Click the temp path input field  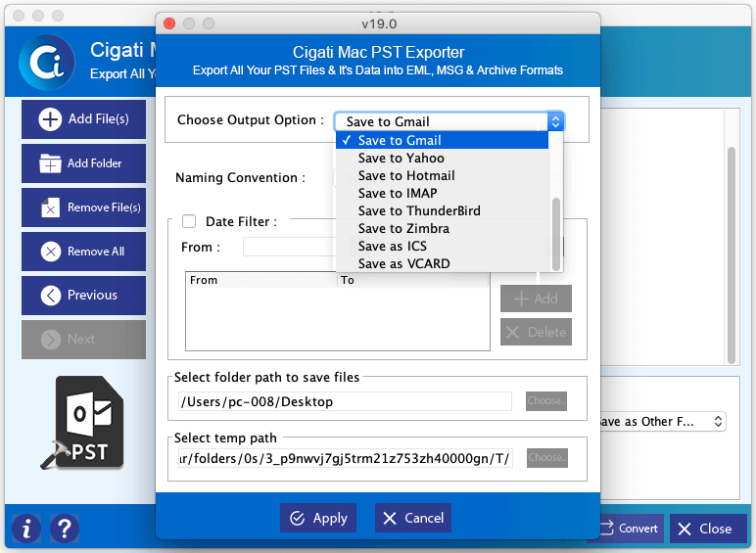[346, 458]
